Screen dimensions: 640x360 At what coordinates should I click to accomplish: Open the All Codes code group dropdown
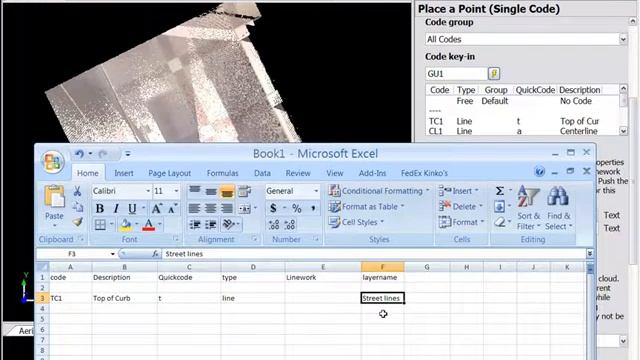point(623,39)
